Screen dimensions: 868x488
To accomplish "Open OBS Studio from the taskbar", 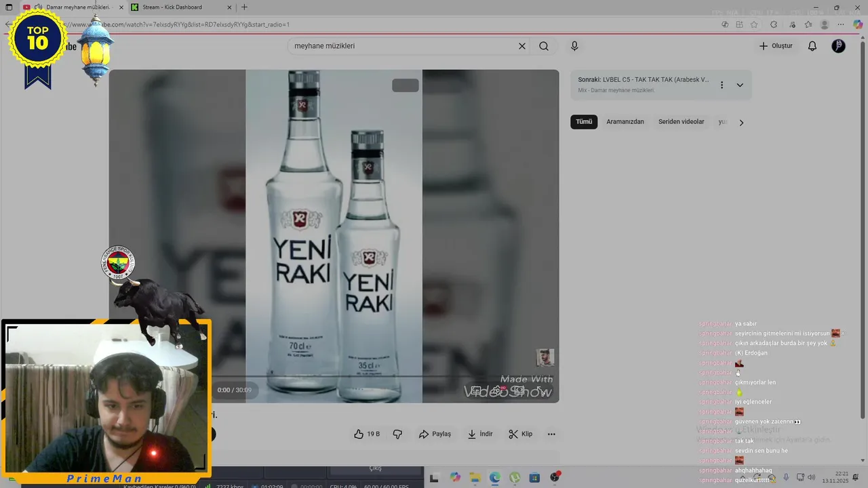I will click(x=555, y=478).
